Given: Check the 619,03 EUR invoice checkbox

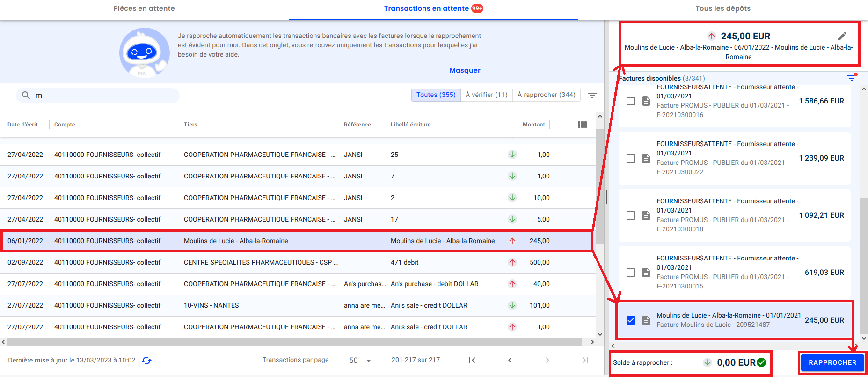Looking at the screenshot, I should (x=631, y=273).
